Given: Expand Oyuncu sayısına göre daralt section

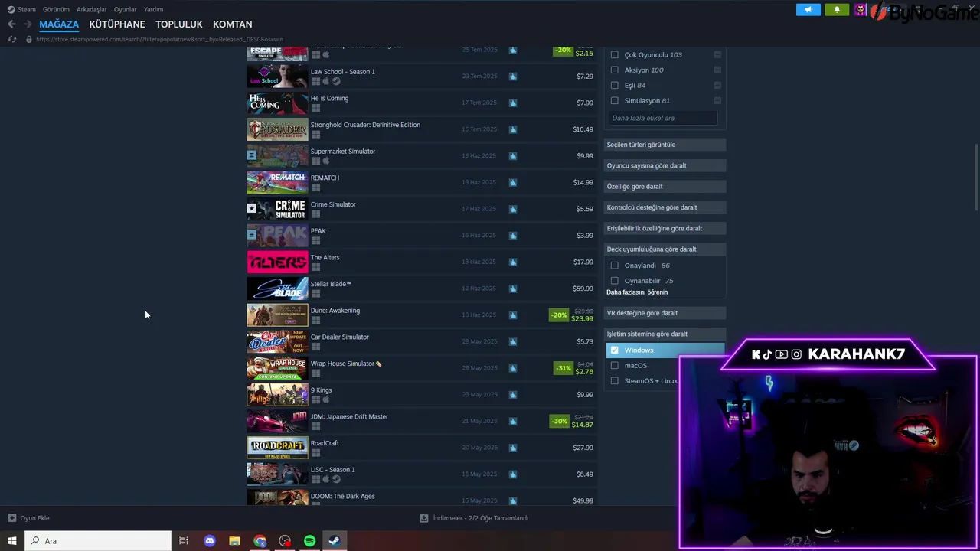Looking at the screenshot, I should [x=665, y=165].
